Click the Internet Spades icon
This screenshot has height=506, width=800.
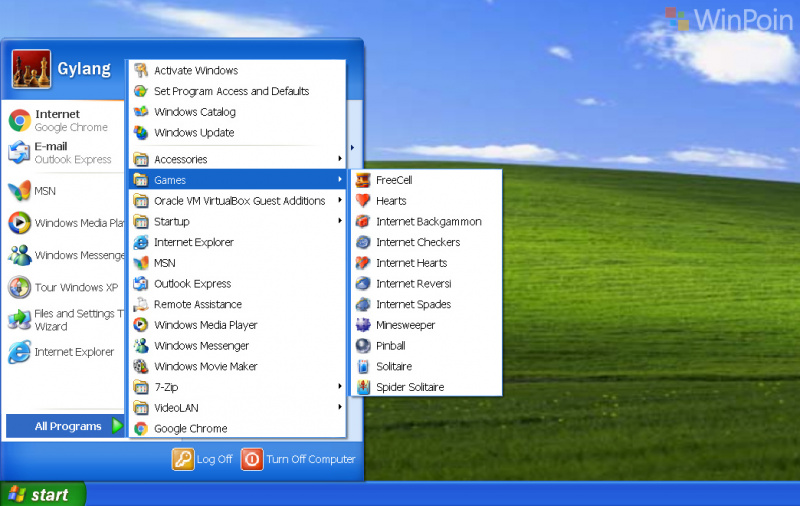(363, 304)
